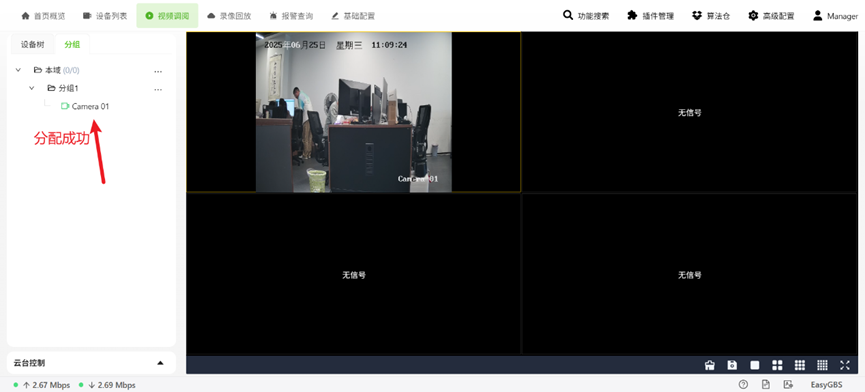Select the sixteen-pane grid layout
865x392 pixels.
tap(822, 365)
